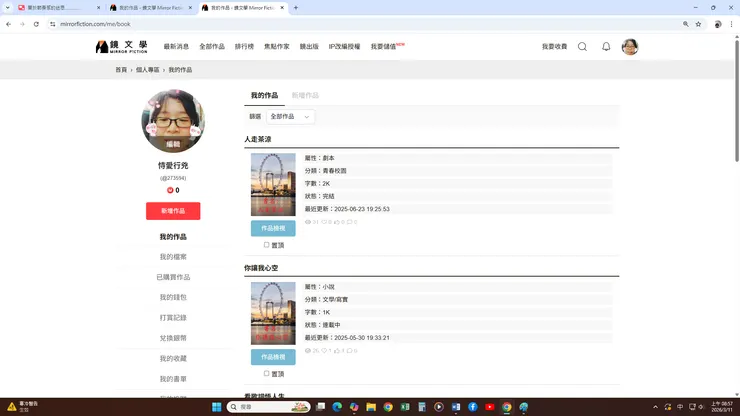Click 你讓我心空 work title
This screenshot has width=740, height=416.
(x=261, y=268)
